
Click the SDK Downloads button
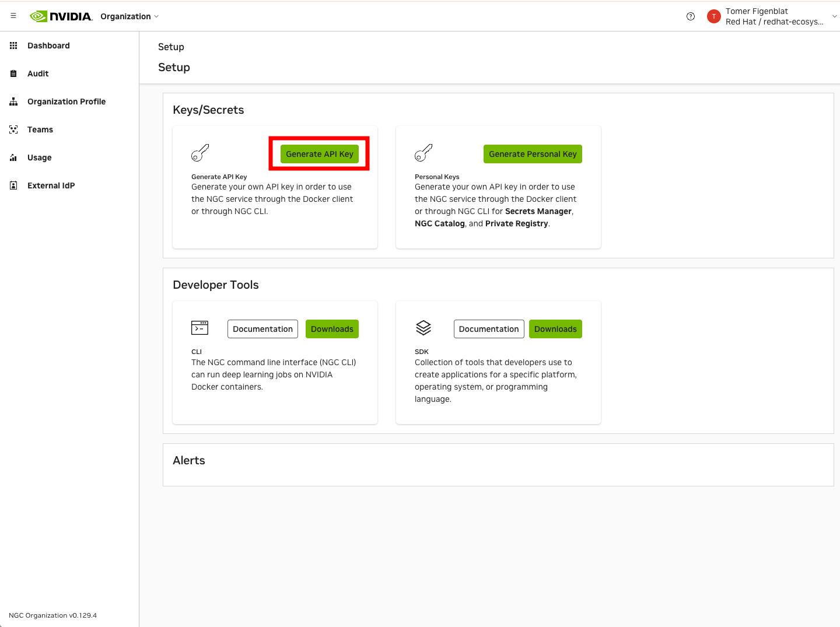[x=555, y=329]
